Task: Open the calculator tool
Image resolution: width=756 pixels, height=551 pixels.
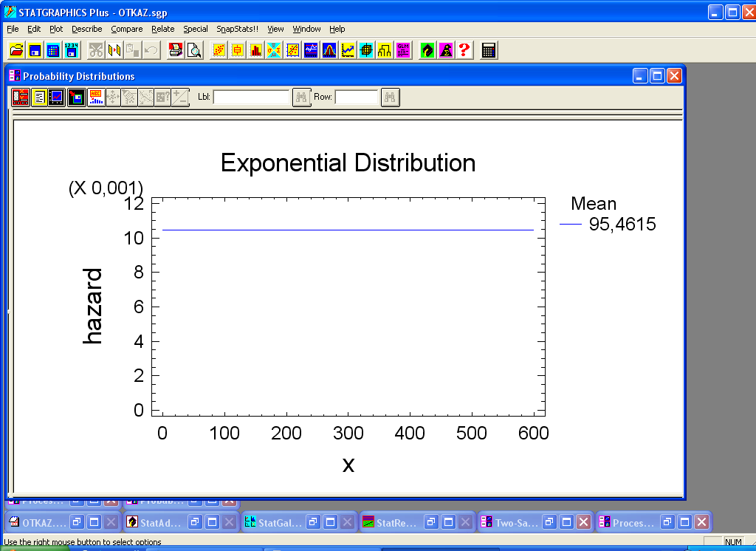Action: pyautogui.click(x=489, y=50)
